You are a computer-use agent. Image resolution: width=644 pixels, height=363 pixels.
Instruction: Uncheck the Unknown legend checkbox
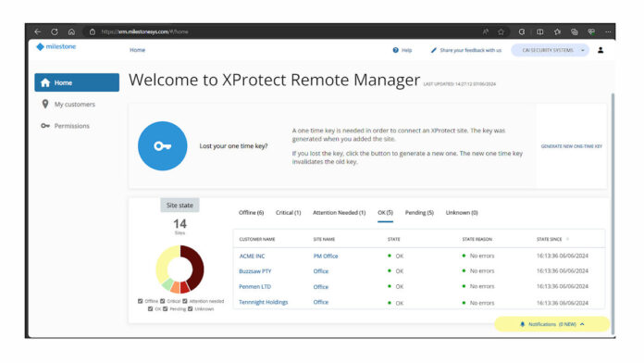click(191, 309)
